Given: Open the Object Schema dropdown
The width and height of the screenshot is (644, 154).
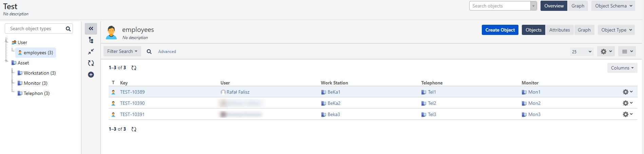Looking at the screenshot, I should pyautogui.click(x=613, y=6).
